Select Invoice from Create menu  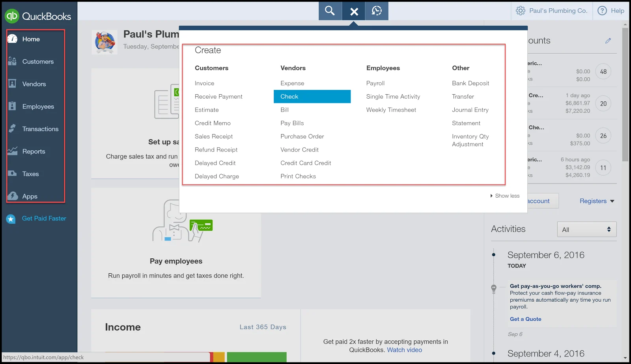(204, 83)
